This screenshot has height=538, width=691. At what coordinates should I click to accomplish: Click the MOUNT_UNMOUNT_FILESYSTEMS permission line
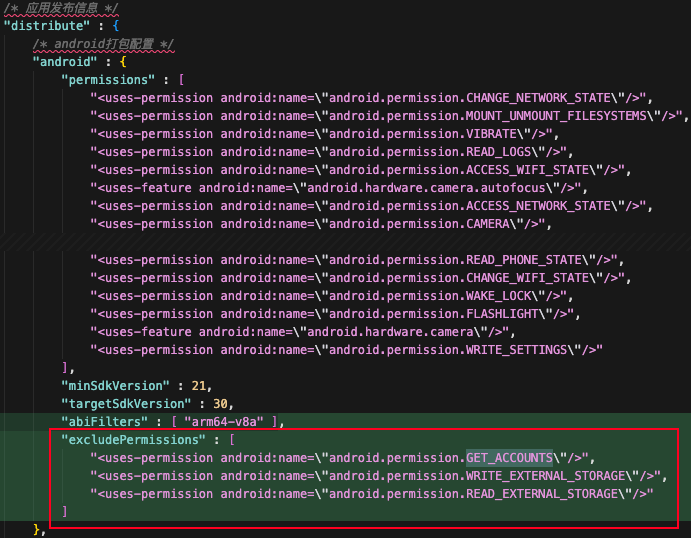[x=389, y=116]
